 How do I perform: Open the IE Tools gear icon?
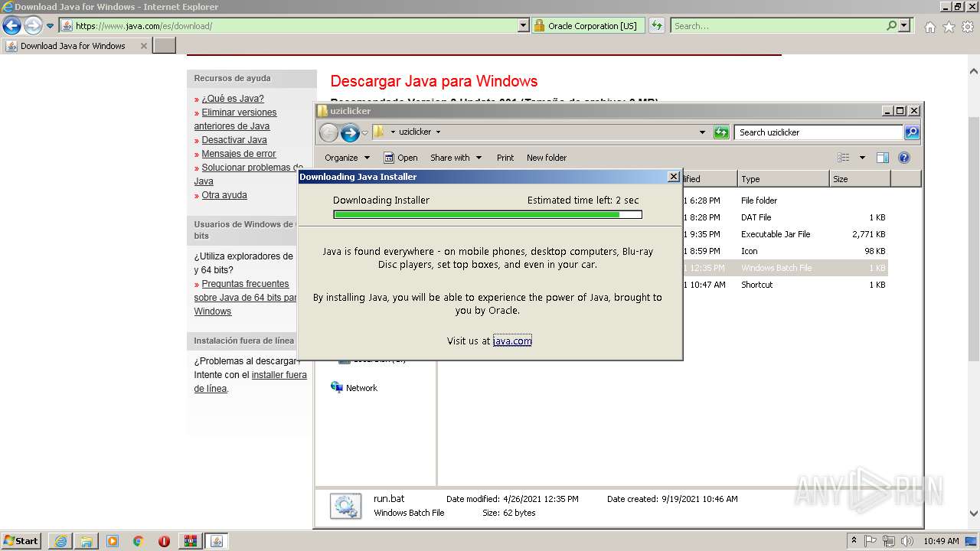pos(968,27)
